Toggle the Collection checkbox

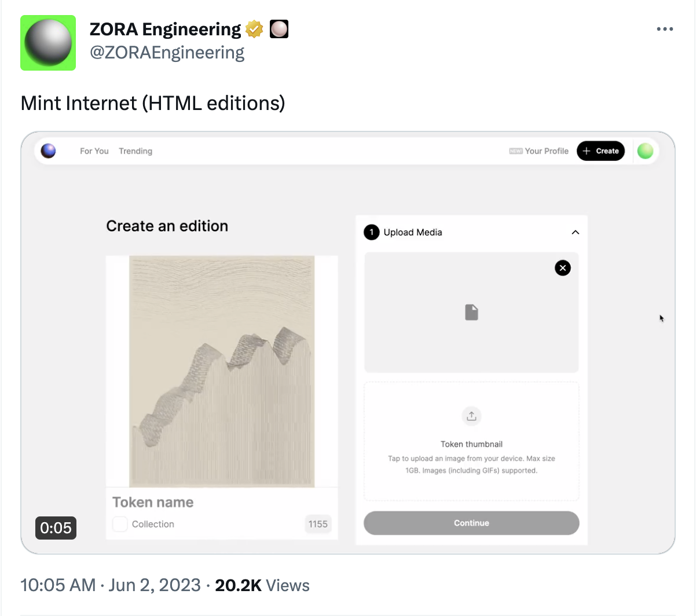tap(120, 524)
